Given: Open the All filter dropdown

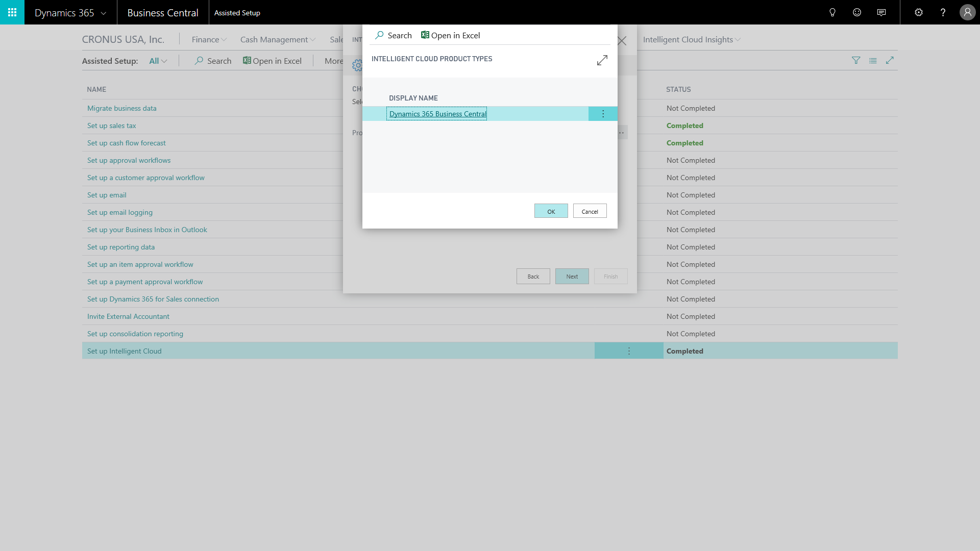Looking at the screenshot, I should click(x=158, y=61).
